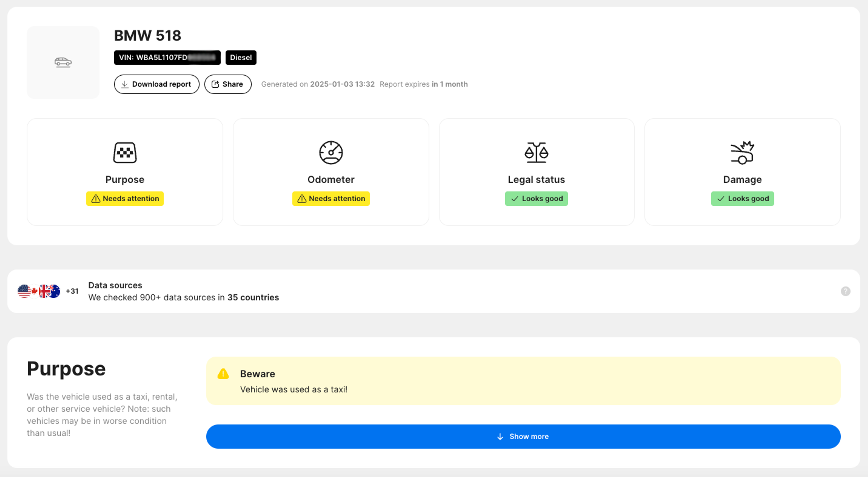Expand Purpose section with Show more
Screen dimensions: 868x477
pyautogui.click(x=523, y=436)
